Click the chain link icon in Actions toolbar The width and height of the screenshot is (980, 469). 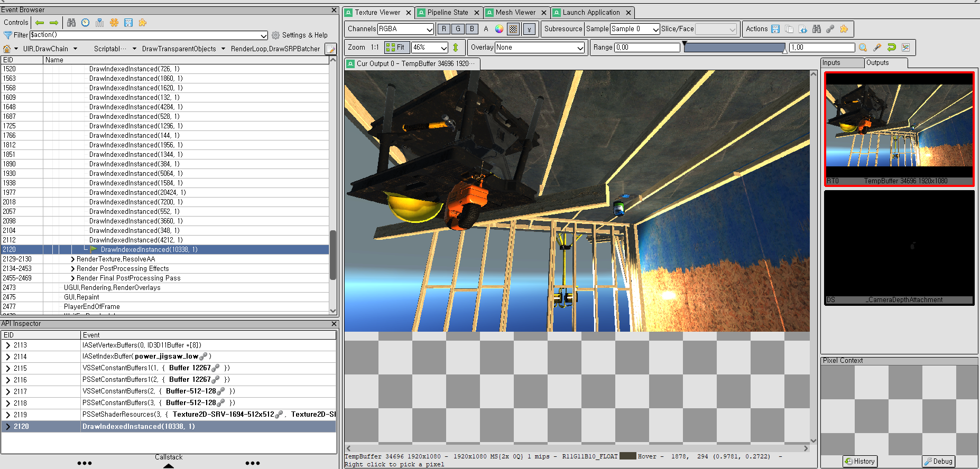coord(830,29)
